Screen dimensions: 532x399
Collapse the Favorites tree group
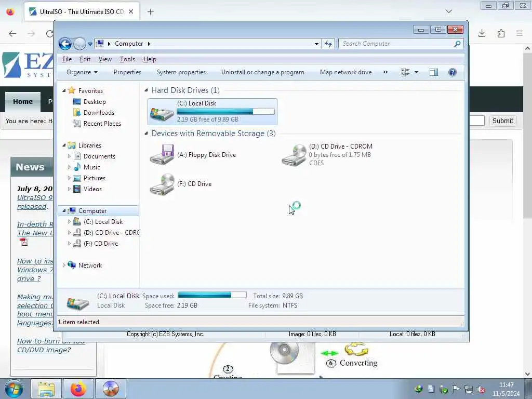(64, 90)
